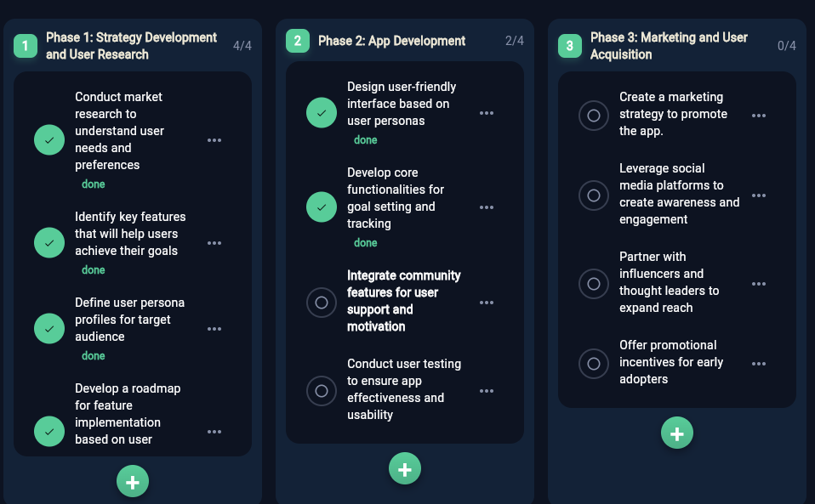Click the ellipsis icon on 'Leverage social media platforms'
The width and height of the screenshot is (815, 504).
[x=758, y=195]
